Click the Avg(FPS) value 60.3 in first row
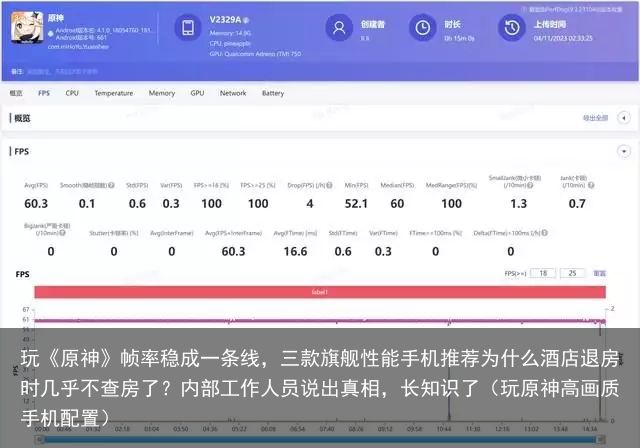The width and height of the screenshot is (640, 448). click(36, 203)
